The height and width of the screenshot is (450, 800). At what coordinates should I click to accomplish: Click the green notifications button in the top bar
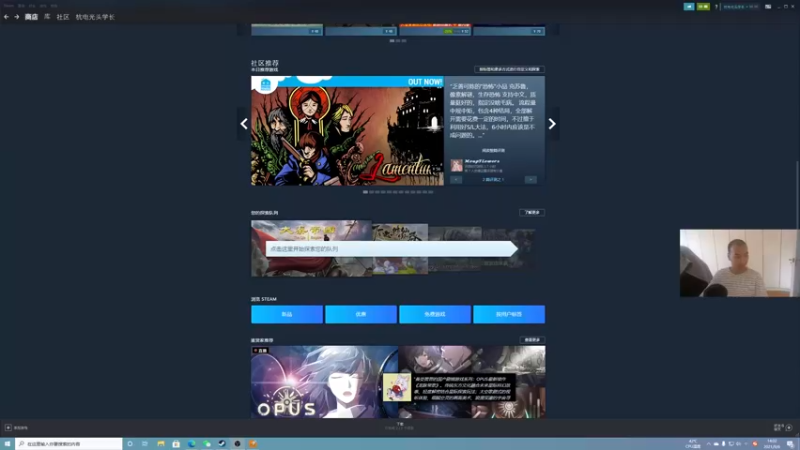point(703,7)
